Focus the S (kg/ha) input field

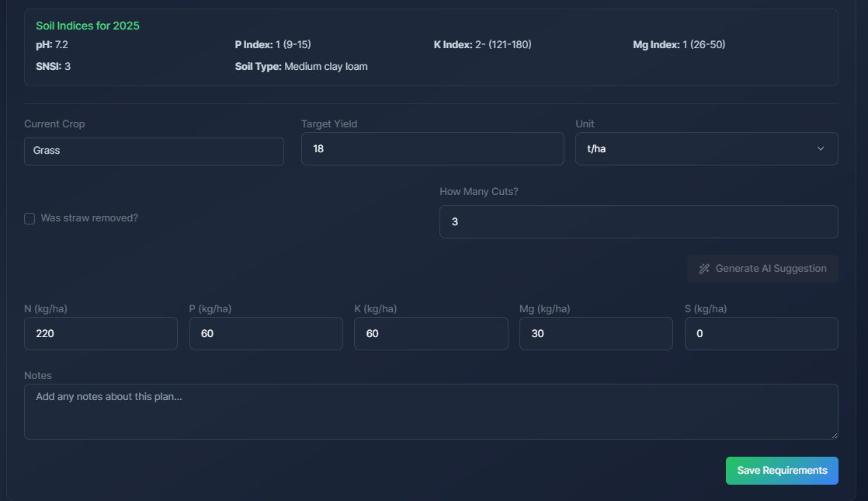[761, 334]
